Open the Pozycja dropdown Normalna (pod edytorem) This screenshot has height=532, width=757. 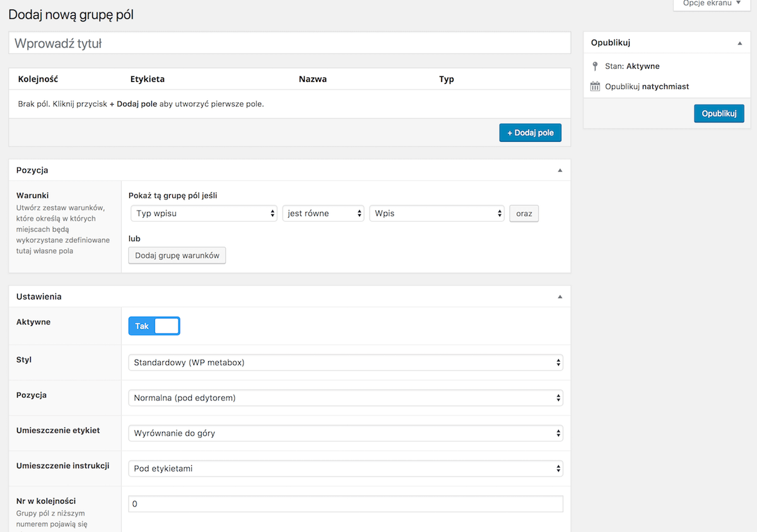click(346, 398)
